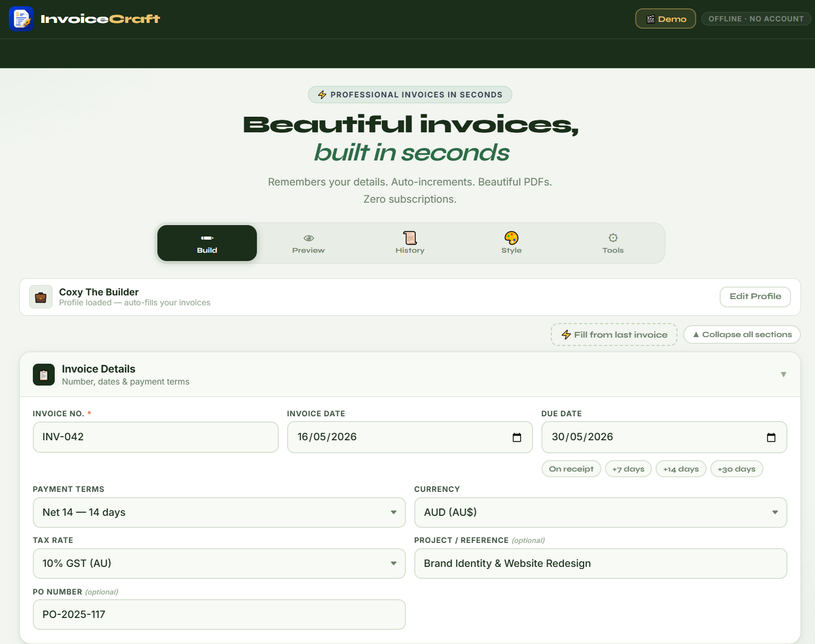Image resolution: width=815 pixels, height=644 pixels.
Task: Click the History scroll icon
Action: [x=410, y=238]
